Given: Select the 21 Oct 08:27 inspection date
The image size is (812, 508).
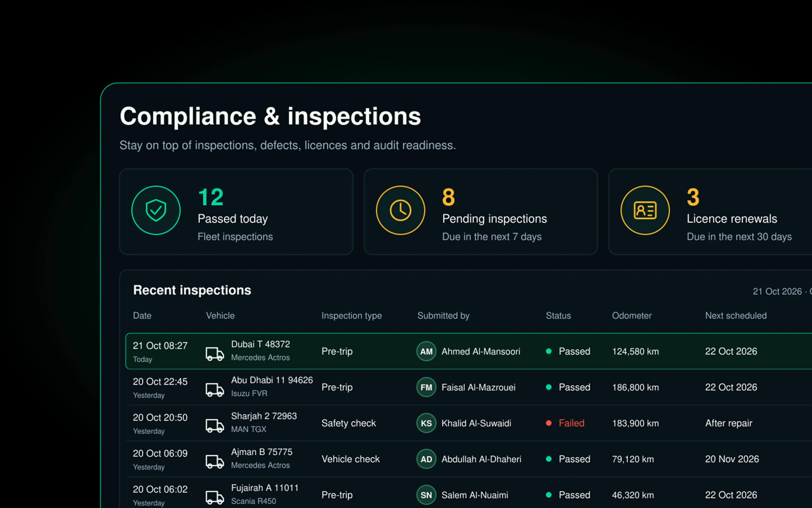Looking at the screenshot, I should tap(160, 346).
